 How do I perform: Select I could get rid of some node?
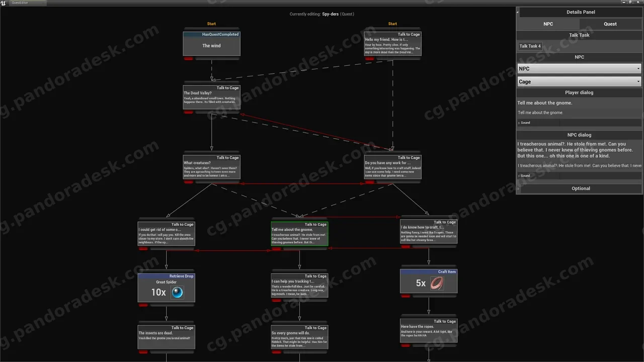point(166,234)
